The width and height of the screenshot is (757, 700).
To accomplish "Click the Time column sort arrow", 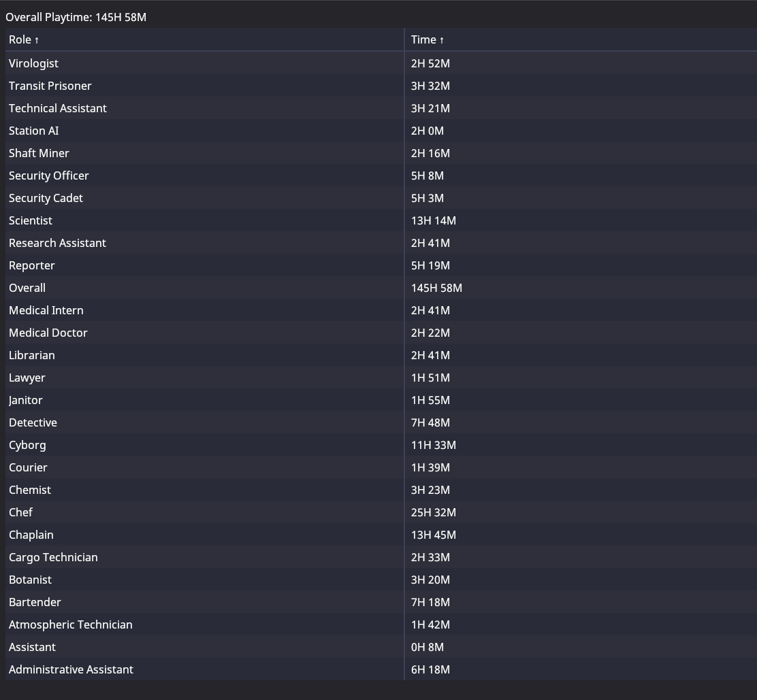I will click(x=442, y=41).
